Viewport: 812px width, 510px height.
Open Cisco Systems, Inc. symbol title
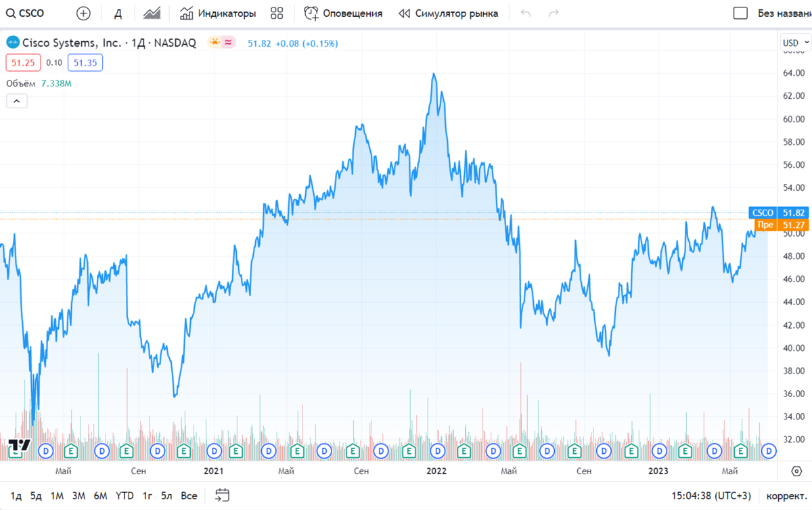109,43
